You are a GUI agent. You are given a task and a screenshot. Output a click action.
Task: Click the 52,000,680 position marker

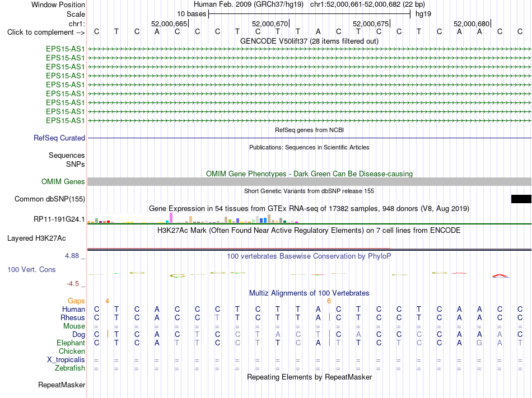472,24
